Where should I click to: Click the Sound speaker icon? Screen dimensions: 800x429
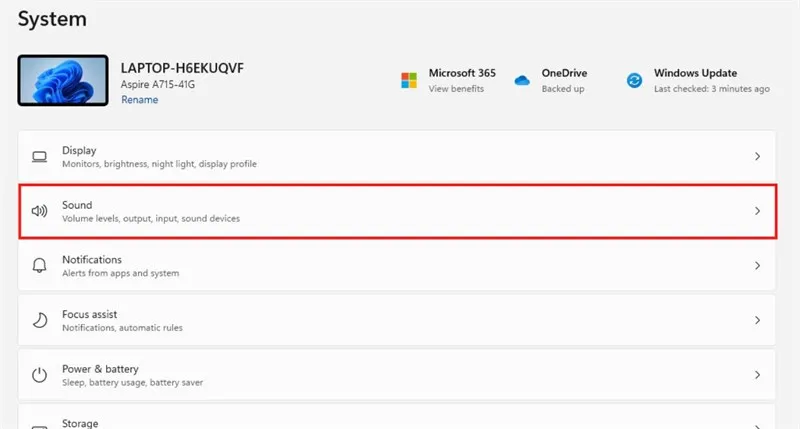40,211
